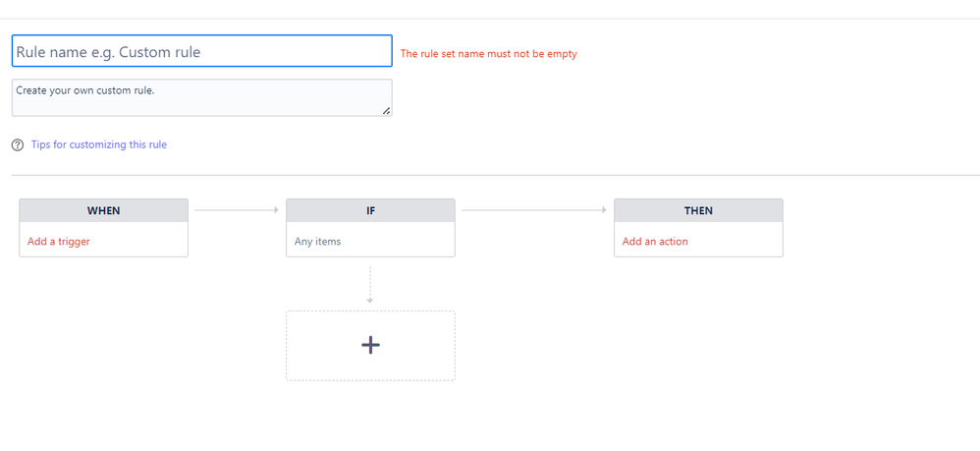Click the rule set name error message
The width and height of the screenshot is (980, 451).
489,54
